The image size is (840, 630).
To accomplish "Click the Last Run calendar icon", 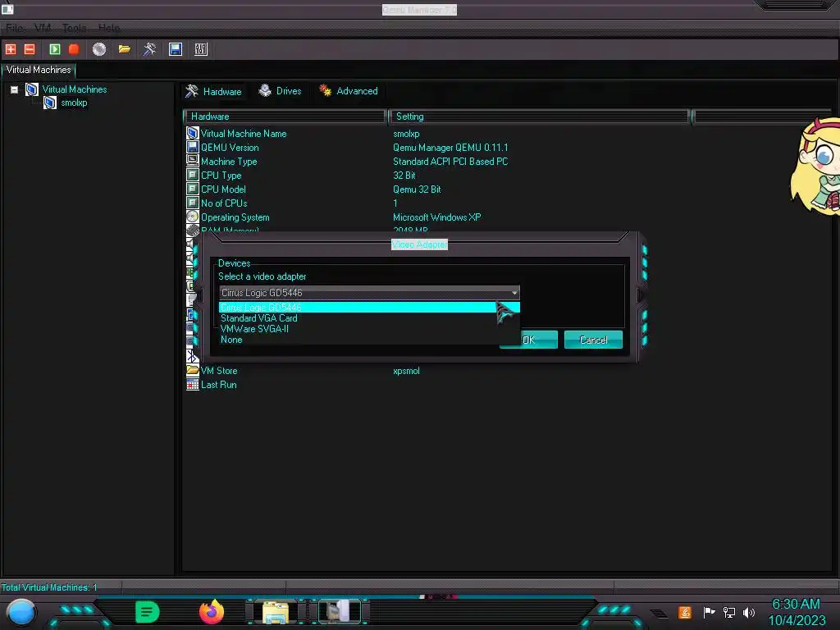I will point(192,384).
